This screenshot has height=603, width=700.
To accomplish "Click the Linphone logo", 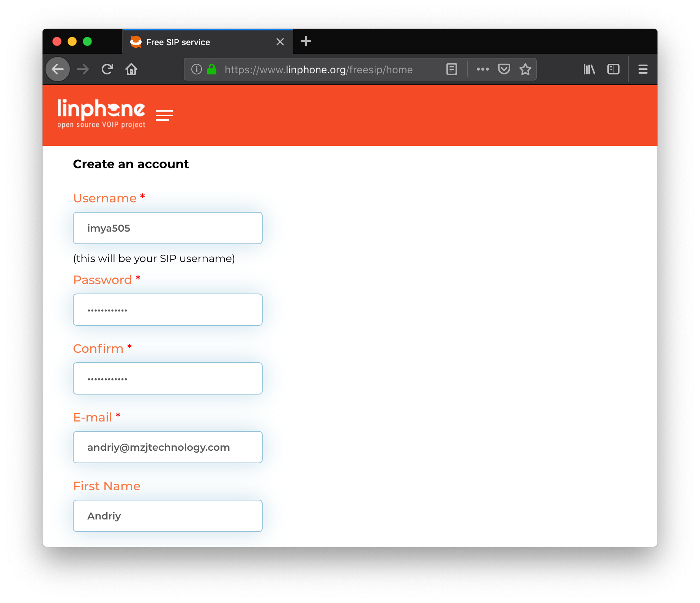I will click(x=101, y=113).
